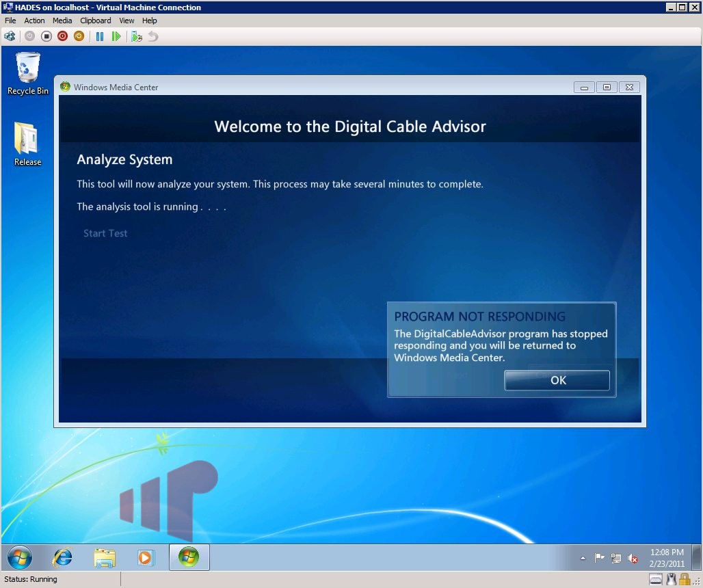
Task: Reset the VM using green play icon
Action: pos(116,36)
